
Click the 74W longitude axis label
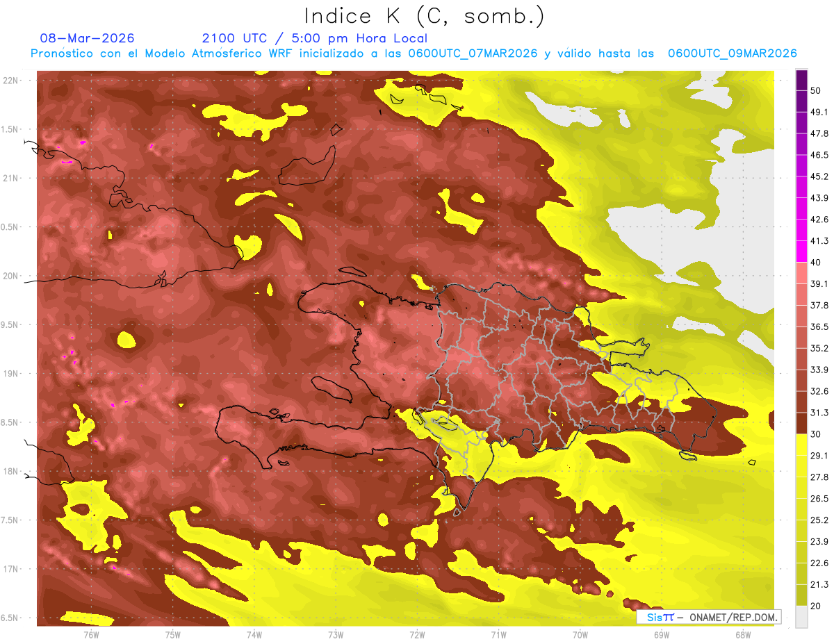(254, 635)
